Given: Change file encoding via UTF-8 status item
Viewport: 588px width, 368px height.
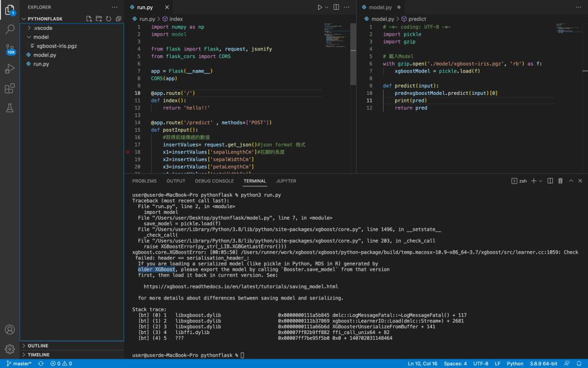Looking at the screenshot, I should pyautogui.click(x=481, y=363).
